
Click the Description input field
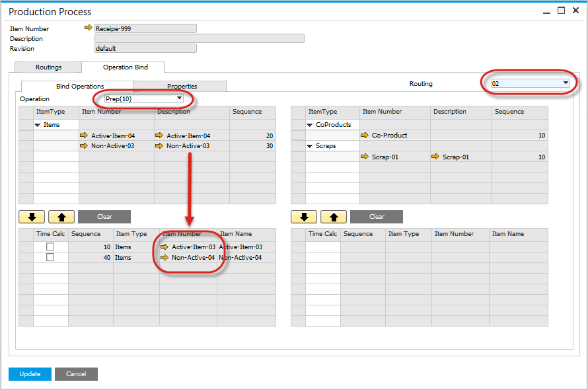click(x=200, y=38)
